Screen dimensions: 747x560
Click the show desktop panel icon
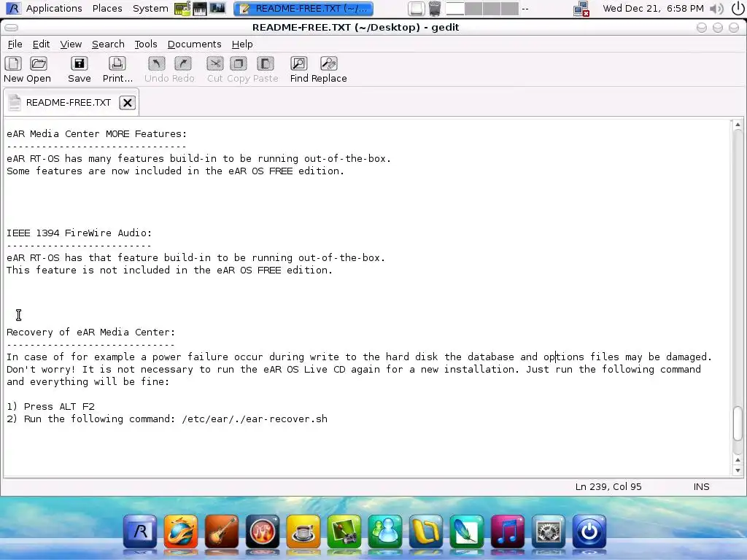tap(417, 9)
